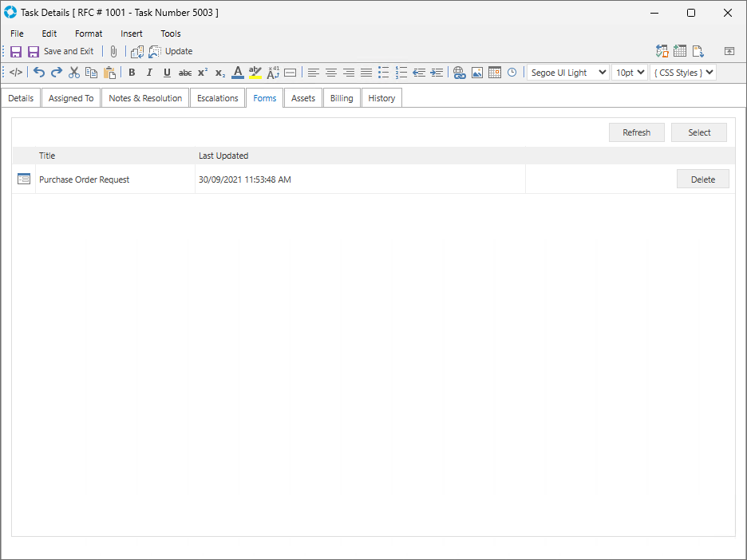Screen dimensions: 747x560
Task: Click the Purchase Order Request form row icon
Action: tap(24, 179)
